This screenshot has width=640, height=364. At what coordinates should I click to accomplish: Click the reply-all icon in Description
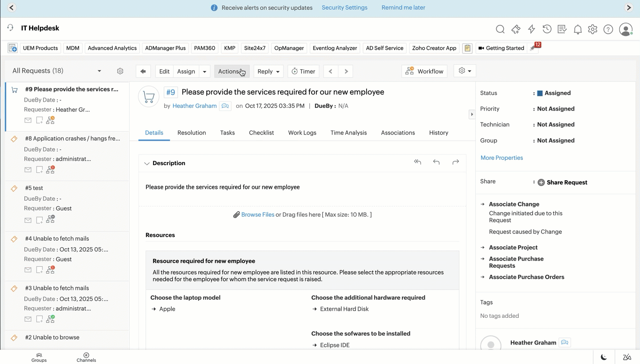[x=417, y=162]
